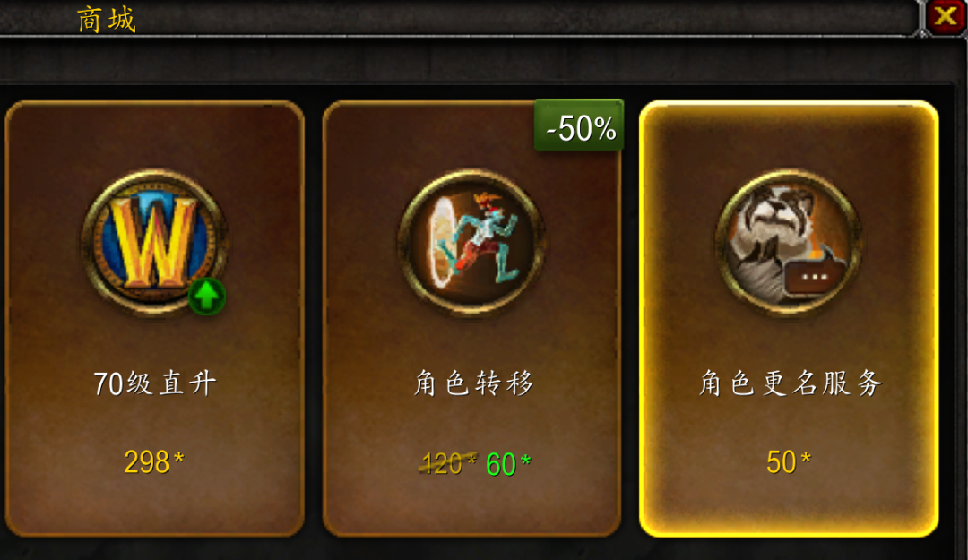
Task: Click the pandaren name change icon
Action: [789, 243]
